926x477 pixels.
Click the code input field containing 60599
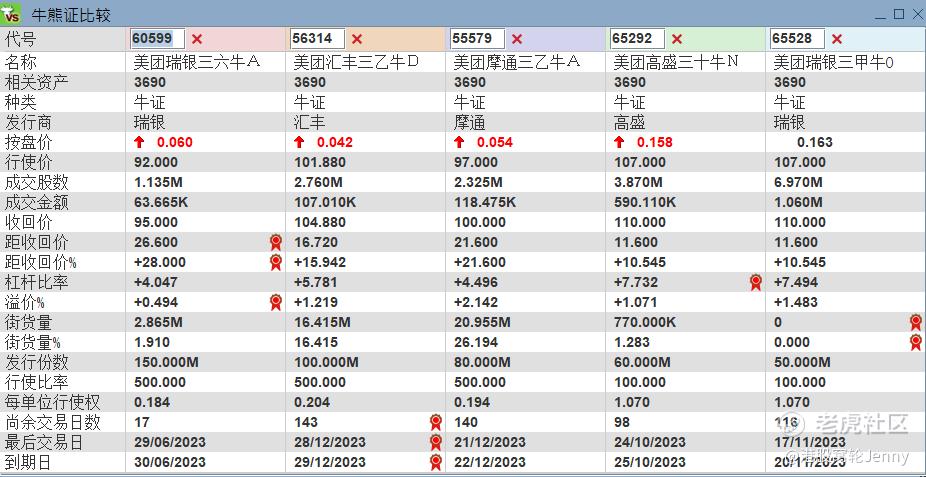pos(158,39)
